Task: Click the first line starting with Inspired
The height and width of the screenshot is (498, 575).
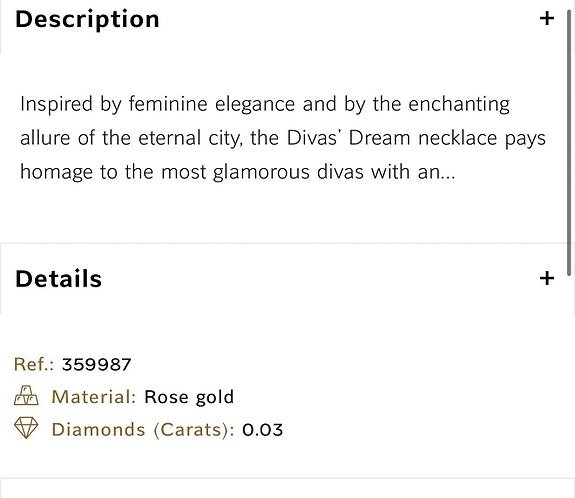Action: [x=265, y=104]
